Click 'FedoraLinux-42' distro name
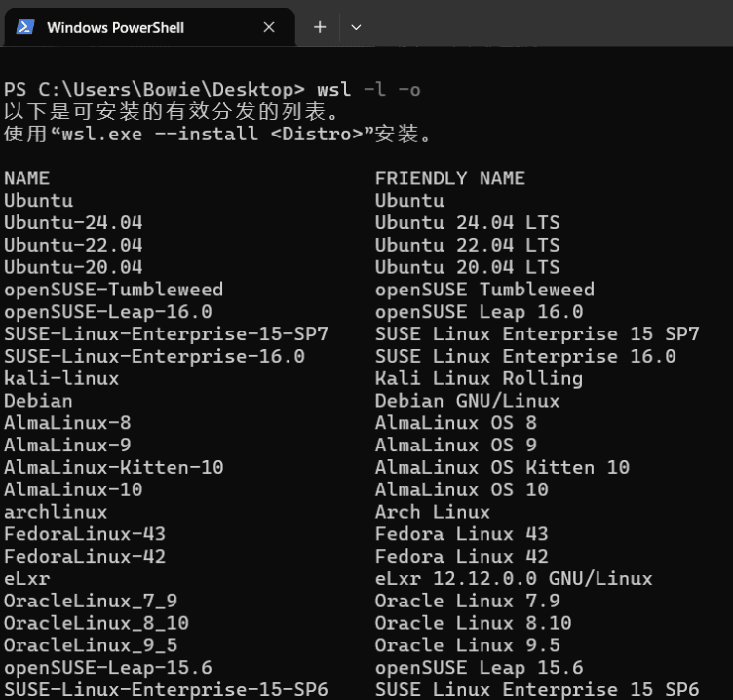 pos(85,557)
